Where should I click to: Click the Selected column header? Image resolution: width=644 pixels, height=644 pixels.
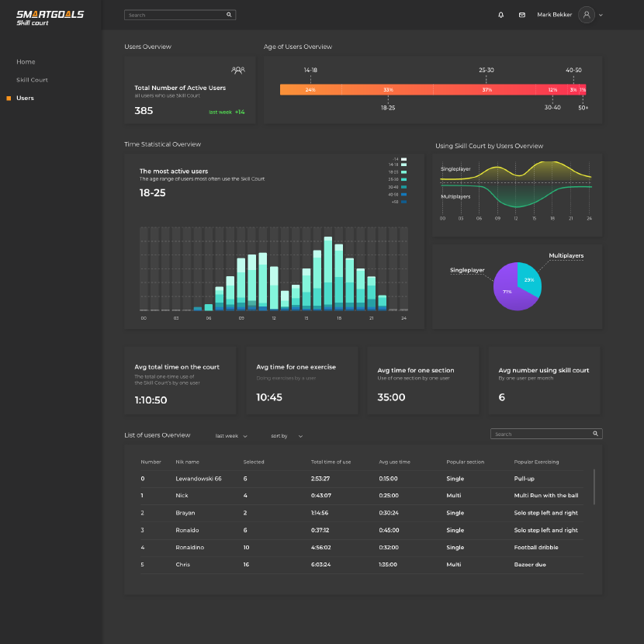(254, 462)
